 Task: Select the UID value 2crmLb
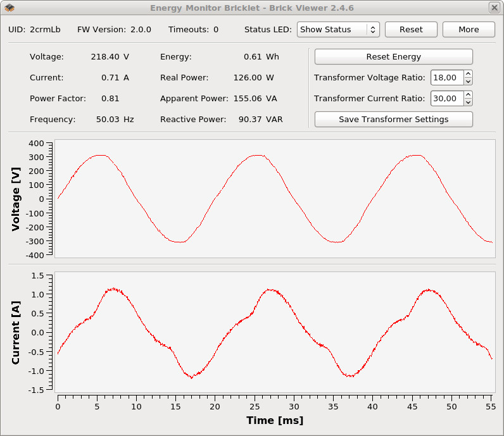46,30
